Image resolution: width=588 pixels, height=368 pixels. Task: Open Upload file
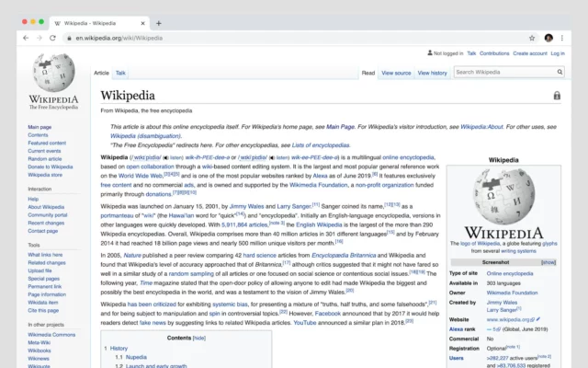click(40, 270)
